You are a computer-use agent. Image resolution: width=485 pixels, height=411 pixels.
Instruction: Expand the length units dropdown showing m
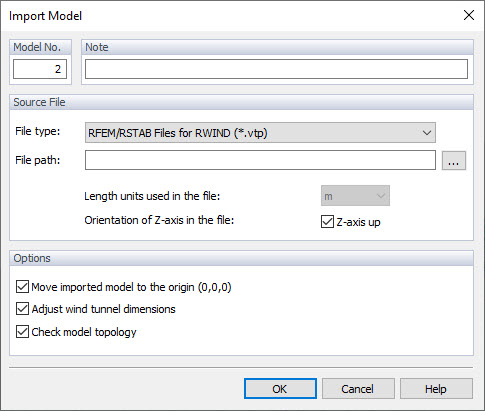(x=355, y=196)
